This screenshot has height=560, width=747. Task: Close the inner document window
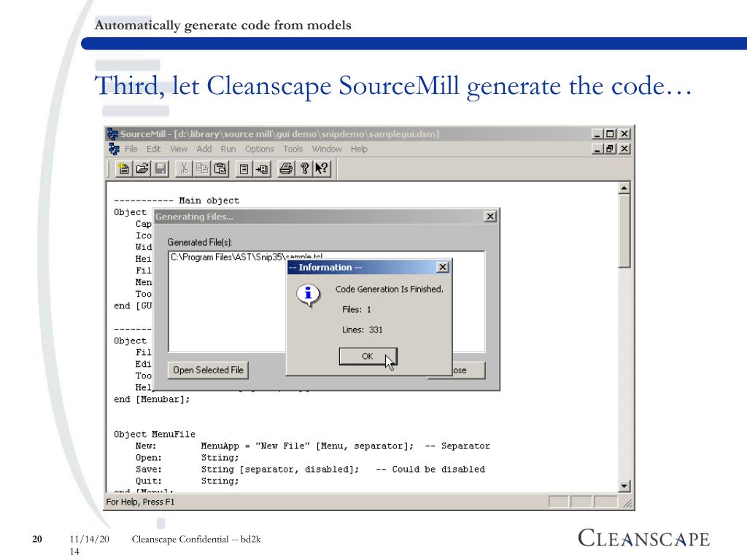pos(624,149)
